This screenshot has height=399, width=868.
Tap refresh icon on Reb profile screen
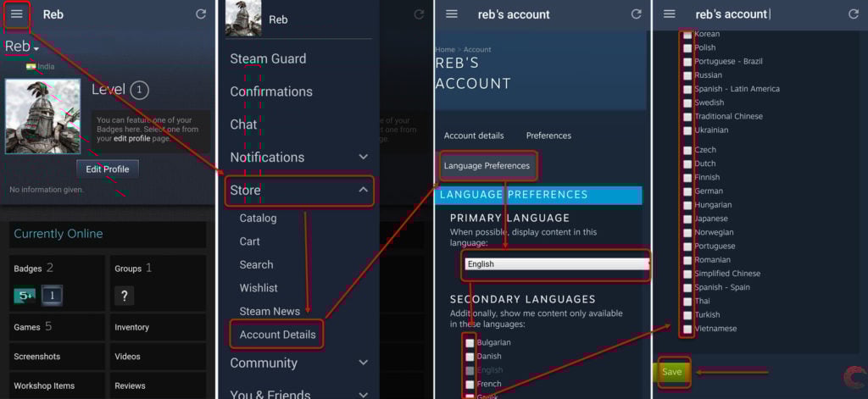(201, 14)
